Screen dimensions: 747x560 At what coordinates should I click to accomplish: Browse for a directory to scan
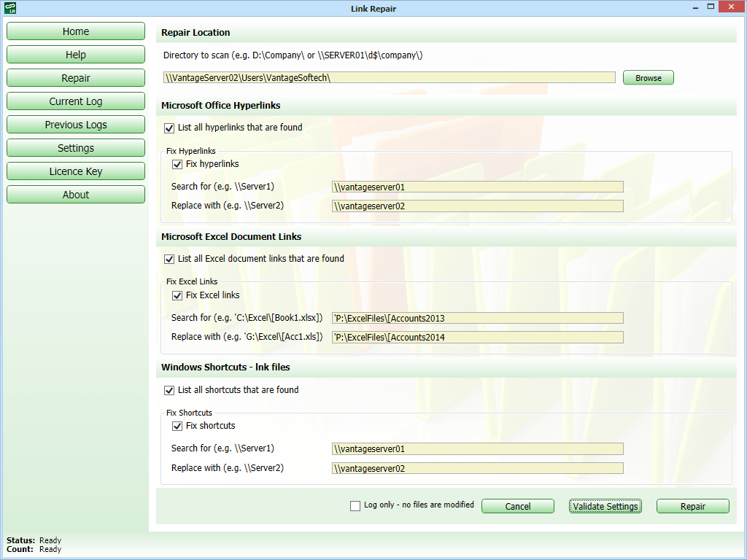[x=648, y=77]
